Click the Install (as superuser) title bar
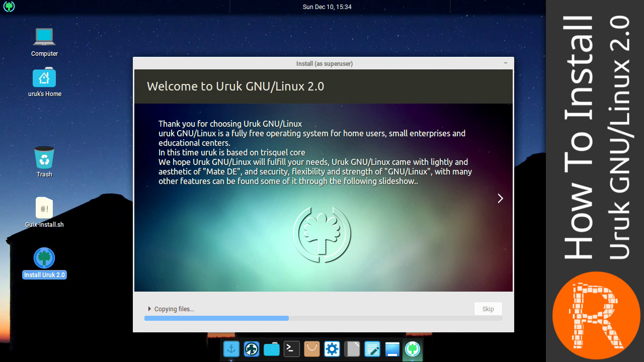The width and height of the screenshot is (644, 362). 324,63
